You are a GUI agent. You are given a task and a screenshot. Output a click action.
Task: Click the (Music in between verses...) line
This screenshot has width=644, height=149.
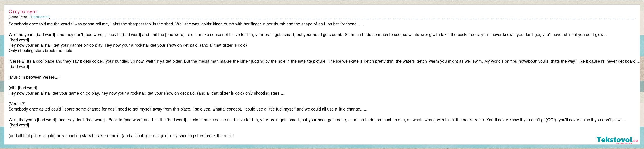tap(34, 77)
